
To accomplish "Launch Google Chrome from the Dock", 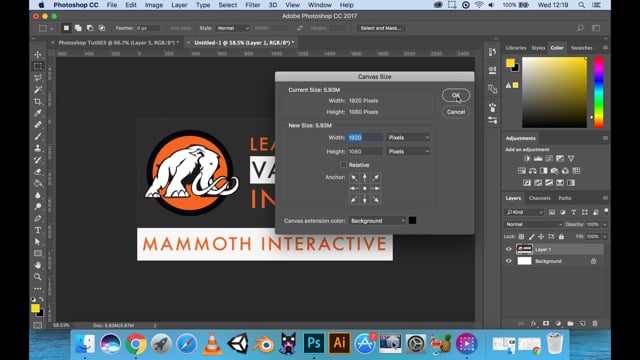I will point(136,344).
